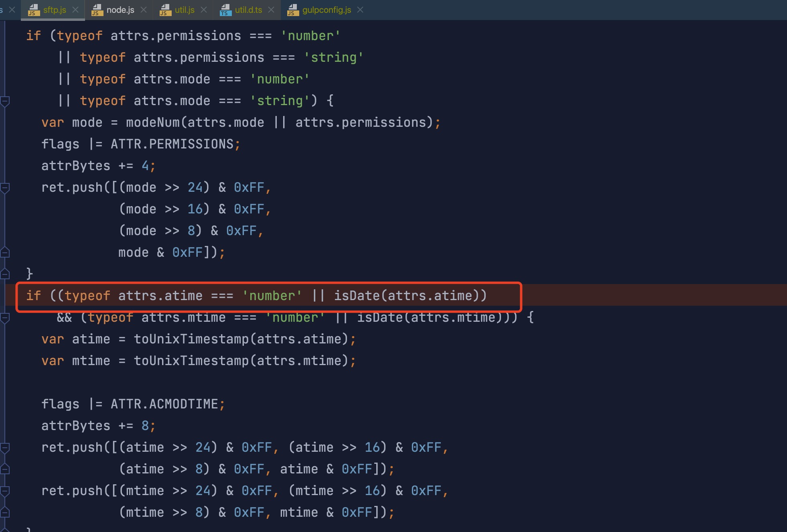The width and height of the screenshot is (787, 532).
Task: Click the highlighted attrs.atime if-statement line
Action: click(257, 296)
